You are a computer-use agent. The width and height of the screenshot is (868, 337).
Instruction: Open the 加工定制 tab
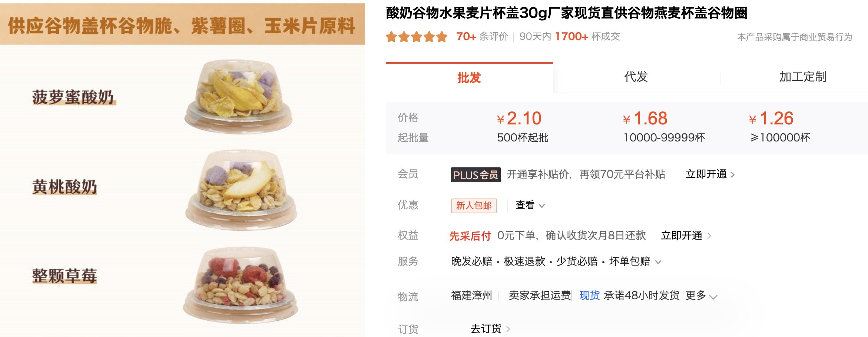pyautogui.click(x=803, y=77)
